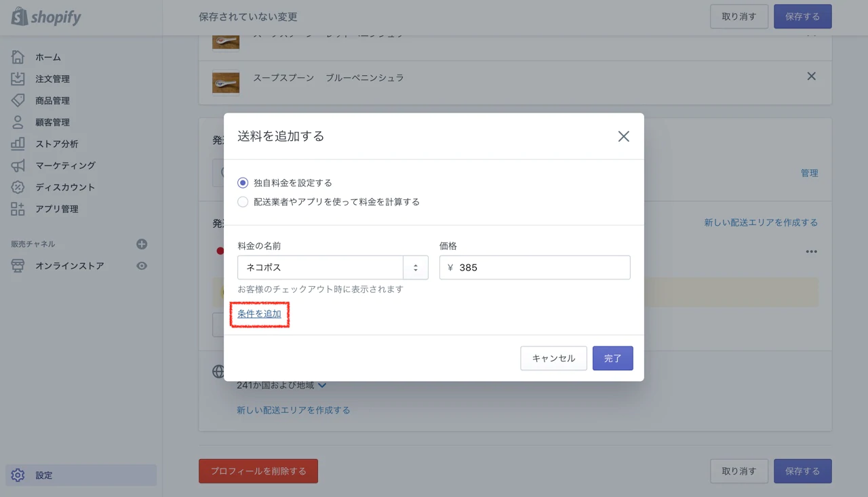Expand the 241か国および地域 chevron
Image resolution: width=868 pixels, height=497 pixels.
point(322,385)
